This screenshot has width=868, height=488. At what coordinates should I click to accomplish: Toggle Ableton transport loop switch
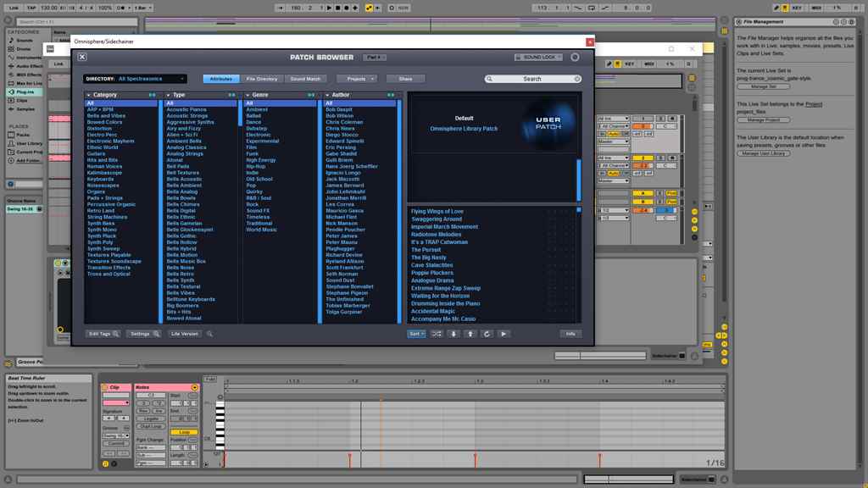point(591,8)
